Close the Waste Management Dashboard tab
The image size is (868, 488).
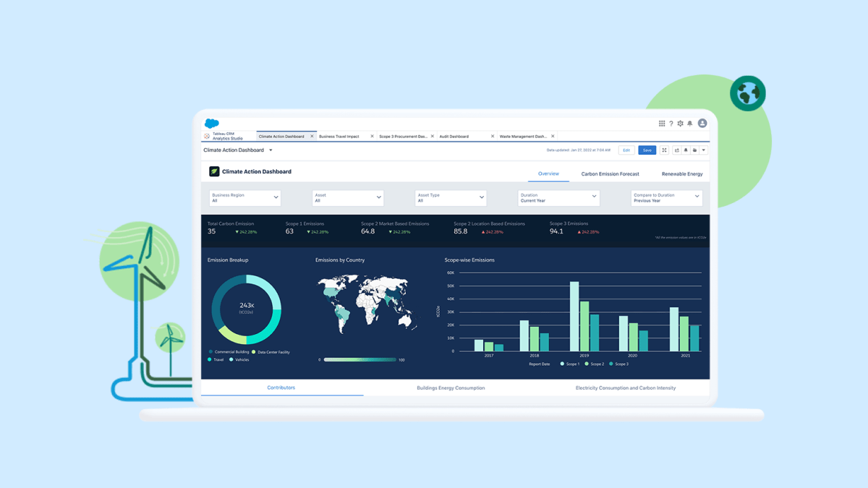coord(553,136)
